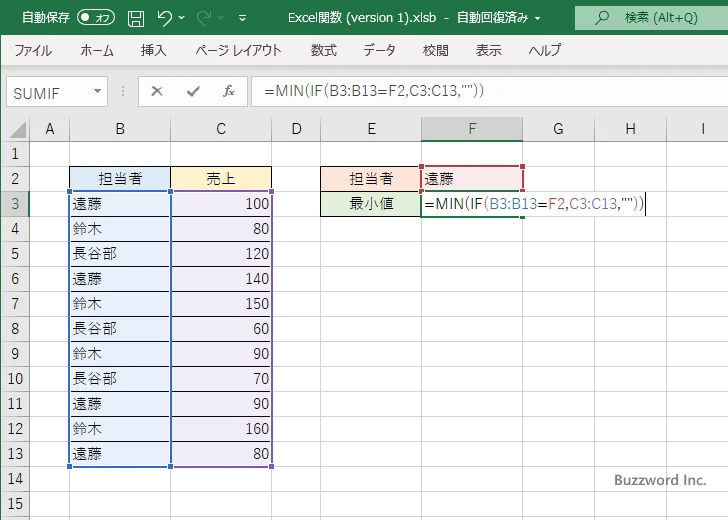Open the file name dropdown arrow after 自動回復済み
The width and height of the screenshot is (728, 520).
(537, 19)
